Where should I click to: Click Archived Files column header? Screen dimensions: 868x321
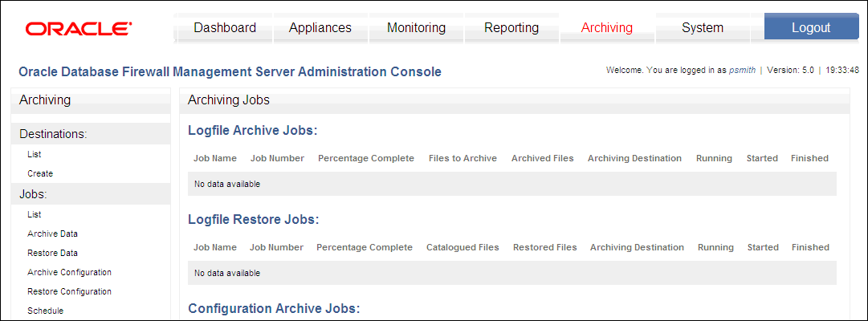(543, 158)
